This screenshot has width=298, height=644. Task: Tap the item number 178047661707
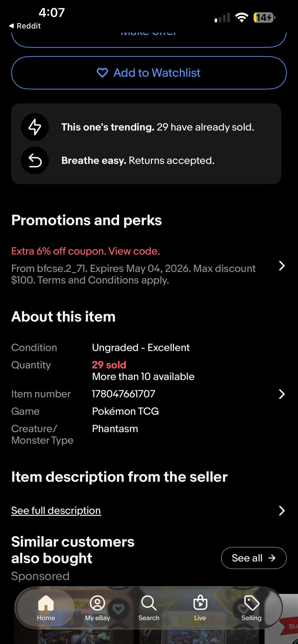point(124,394)
